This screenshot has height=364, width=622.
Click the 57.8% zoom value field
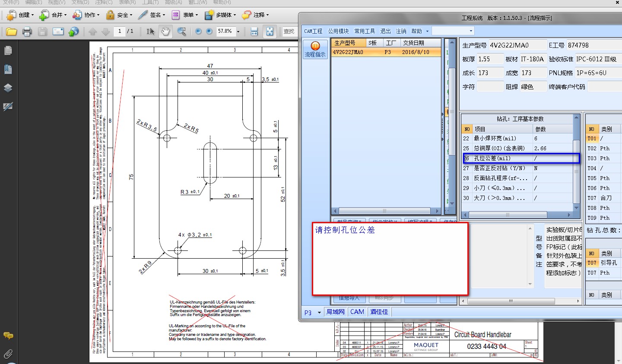(225, 31)
